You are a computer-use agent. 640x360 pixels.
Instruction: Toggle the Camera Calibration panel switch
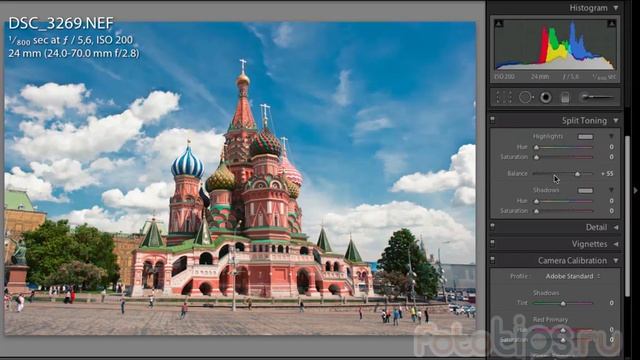point(492,260)
